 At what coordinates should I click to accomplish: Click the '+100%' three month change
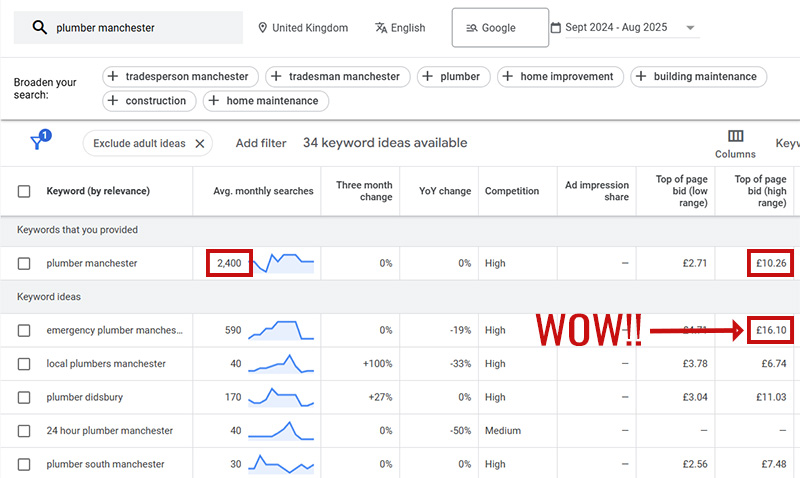point(378,364)
